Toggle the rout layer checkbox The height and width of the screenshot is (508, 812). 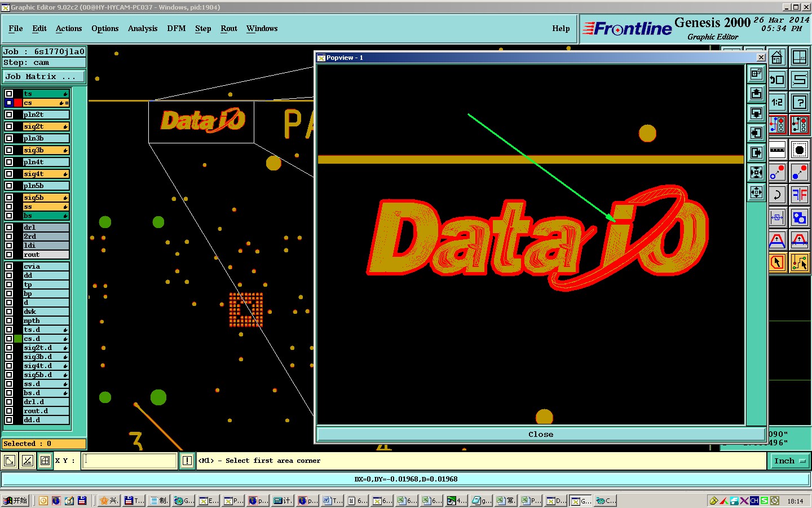coord(9,255)
